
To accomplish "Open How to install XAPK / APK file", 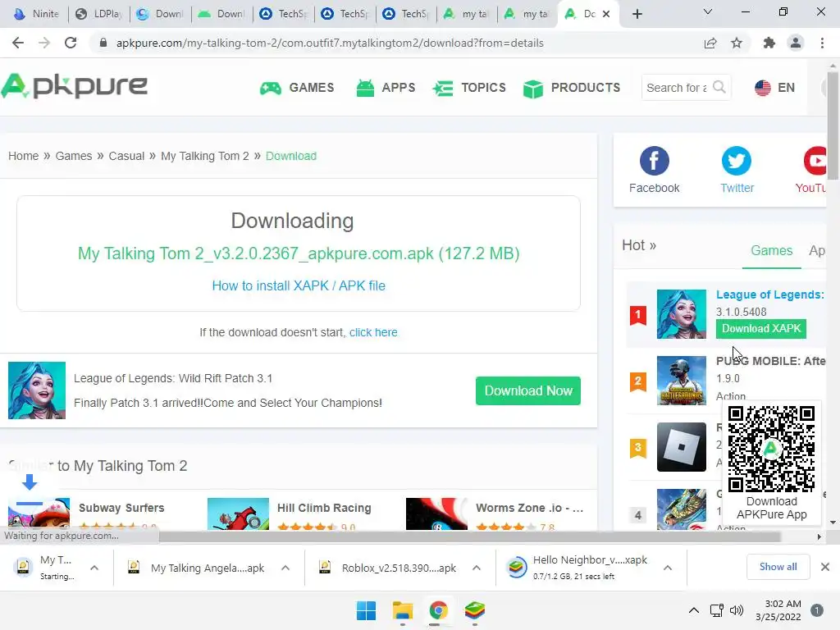I will pyautogui.click(x=299, y=285).
